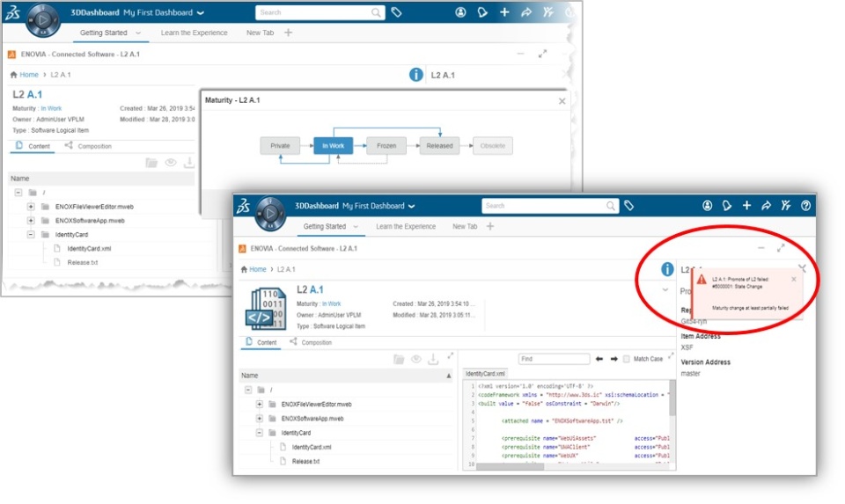Click In Work maturity link in front window
The height and width of the screenshot is (504, 845).
[332, 304]
